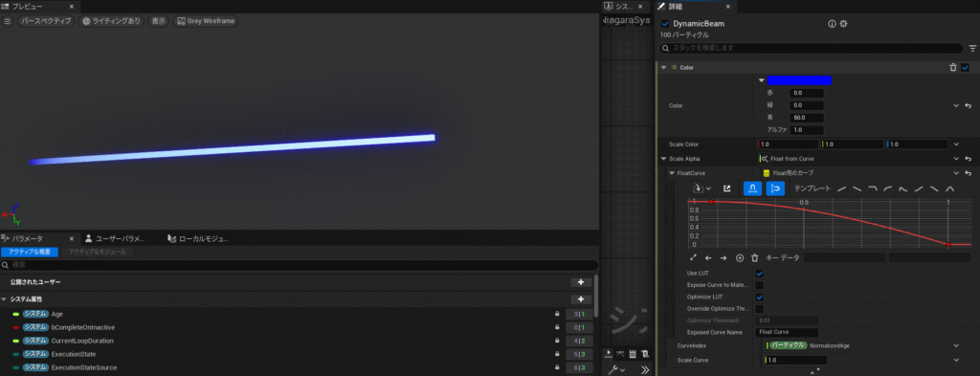Click the パースペクティブ viewport button
This screenshot has height=376, width=980.
(x=46, y=21)
